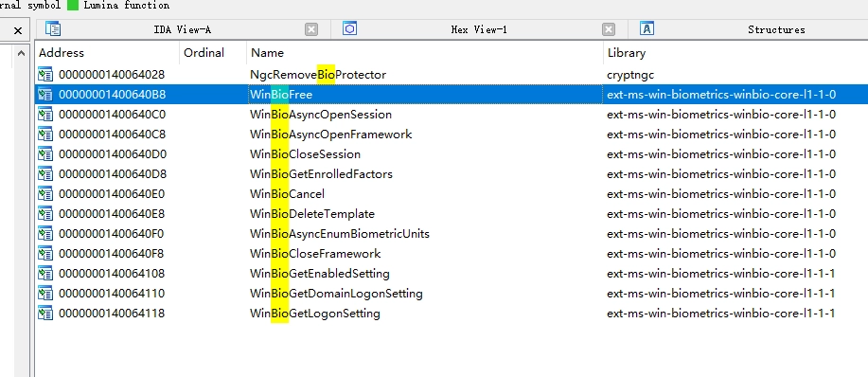The image size is (868, 377).
Task: Click the import icon for WinBioDeleteTemplate row
Action: pos(45,214)
